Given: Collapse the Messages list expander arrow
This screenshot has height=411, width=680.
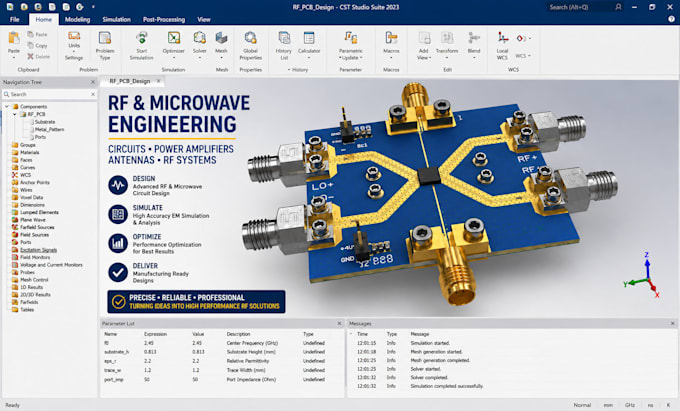Looking at the screenshot, I should 351,334.
